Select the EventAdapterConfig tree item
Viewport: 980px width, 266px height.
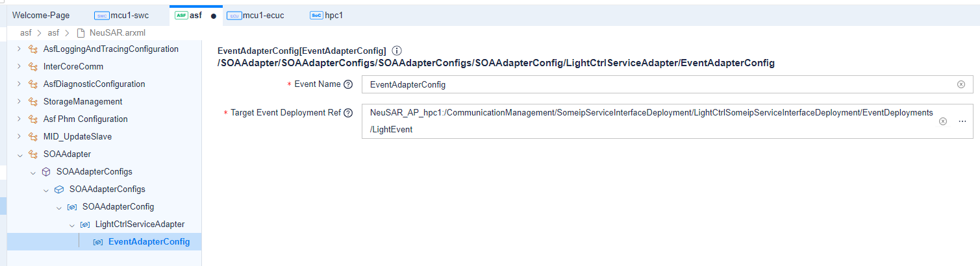point(149,242)
